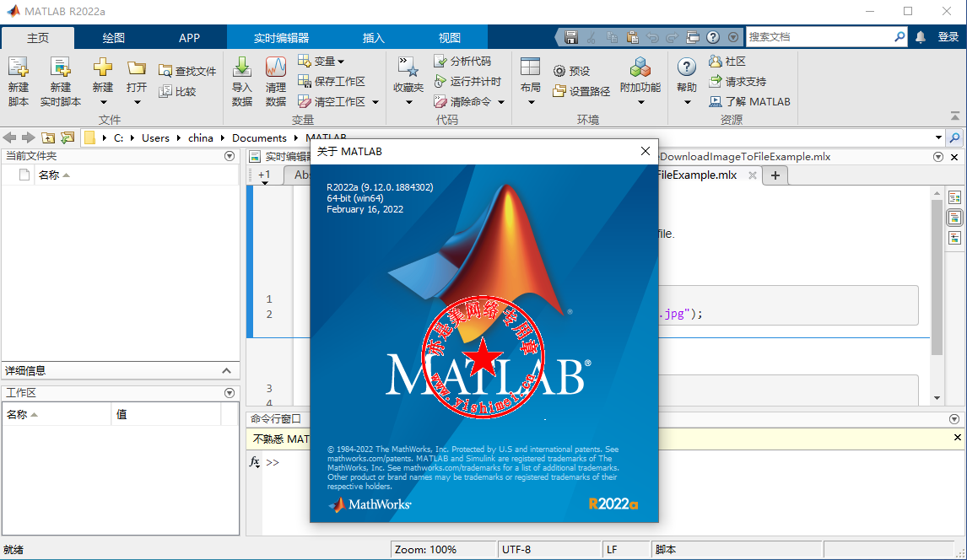The image size is (967, 560).
Task: Add a new editor tab with plus button
Action: coord(775,175)
